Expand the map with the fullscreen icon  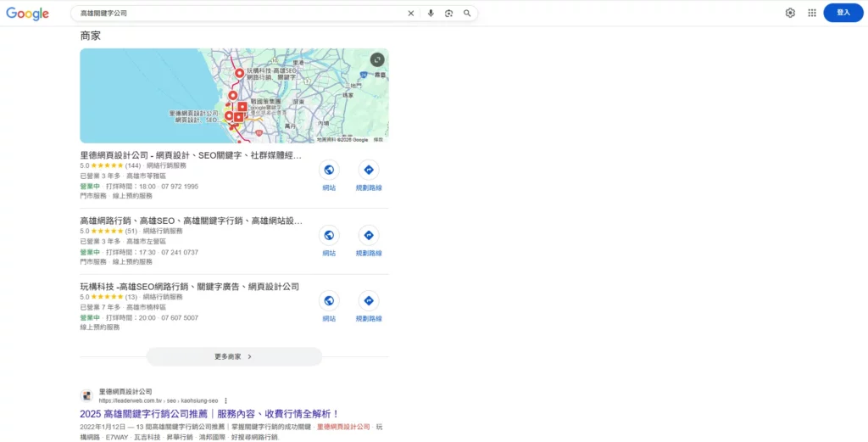tap(377, 59)
